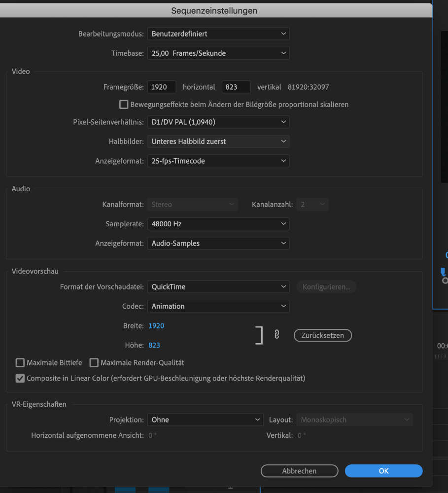Screen dimensions: 448x493
Task: Click Abbrechen to cancel
Action: point(299,471)
